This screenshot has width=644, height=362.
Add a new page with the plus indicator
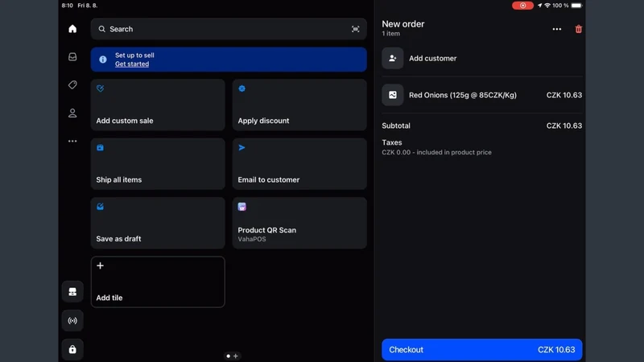236,356
